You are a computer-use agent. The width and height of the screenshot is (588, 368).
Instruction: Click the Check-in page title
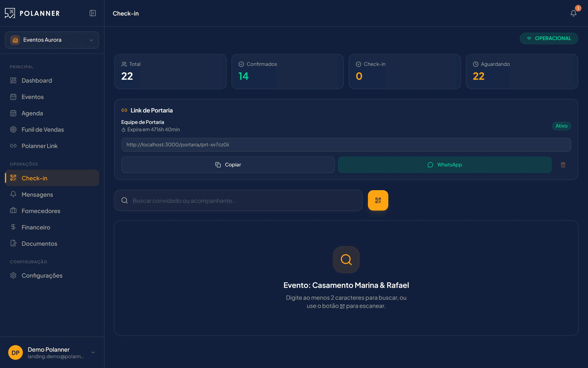pyautogui.click(x=126, y=13)
